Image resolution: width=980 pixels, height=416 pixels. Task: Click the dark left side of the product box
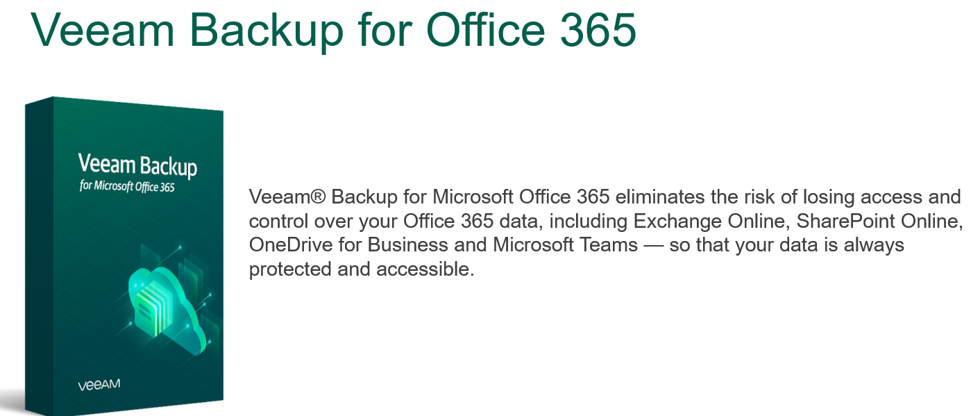click(x=39, y=257)
